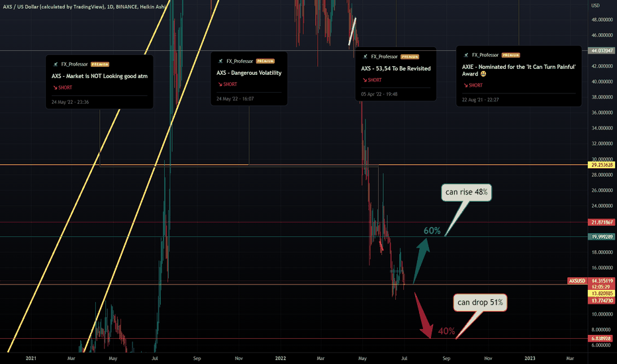Click the 10.000000 price axis label
Viewport: 617px width, 364px height.
(x=602, y=314)
